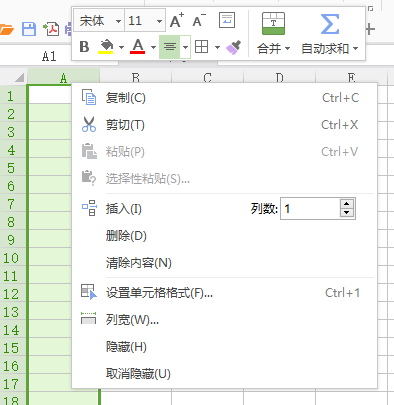
Task: Click the merge cells icon
Action: 273,24
